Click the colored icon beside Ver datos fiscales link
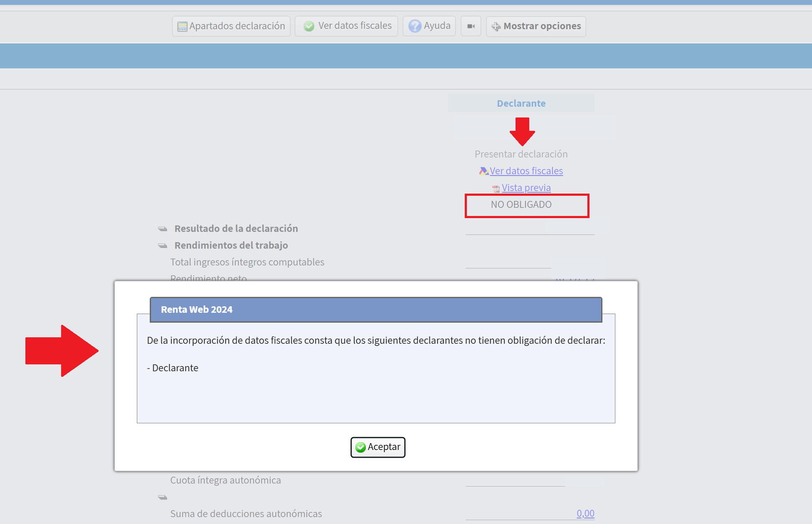Viewport: 812px width, 524px height. pyautogui.click(x=483, y=171)
